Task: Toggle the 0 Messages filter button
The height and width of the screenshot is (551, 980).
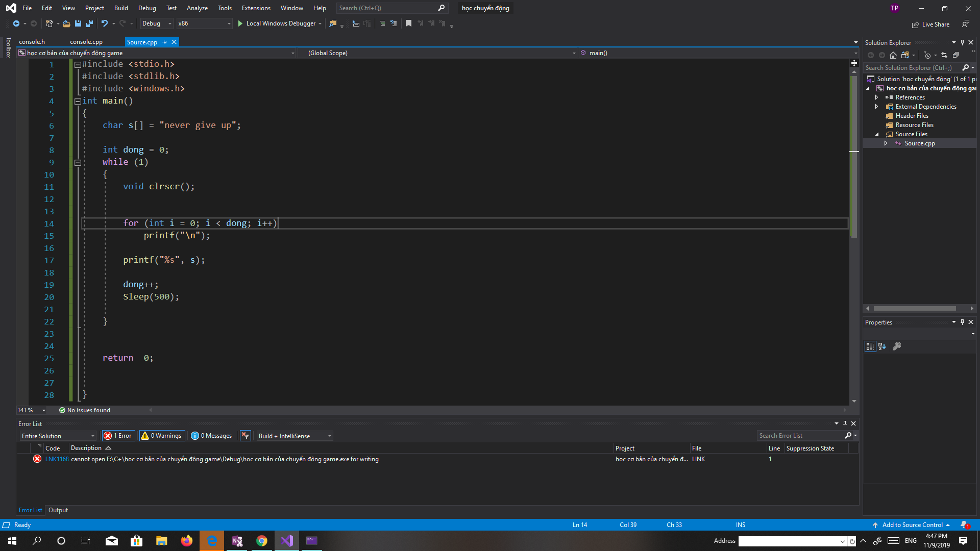Action: click(x=211, y=436)
